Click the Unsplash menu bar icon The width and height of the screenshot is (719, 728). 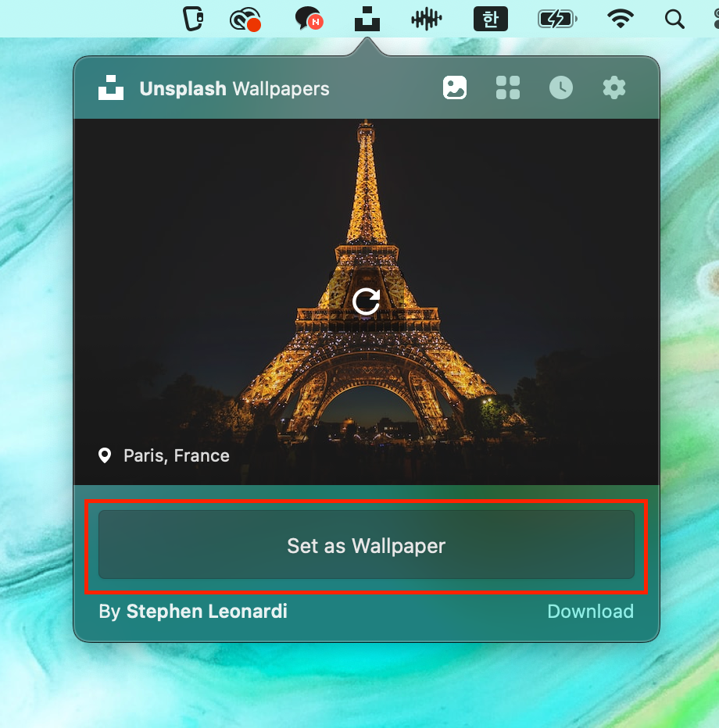[367, 19]
